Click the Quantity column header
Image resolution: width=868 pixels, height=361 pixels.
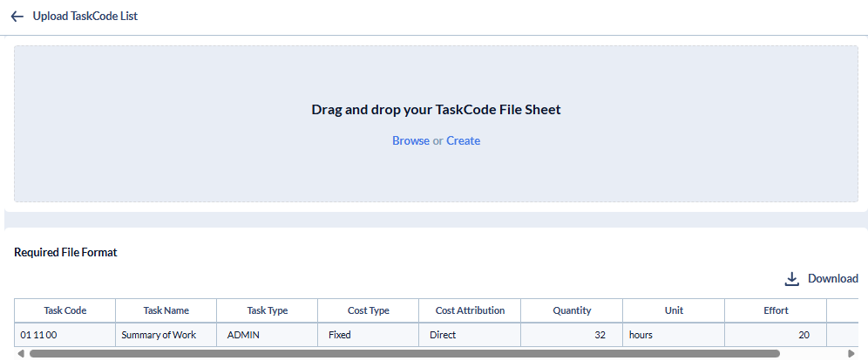[572, 310]
